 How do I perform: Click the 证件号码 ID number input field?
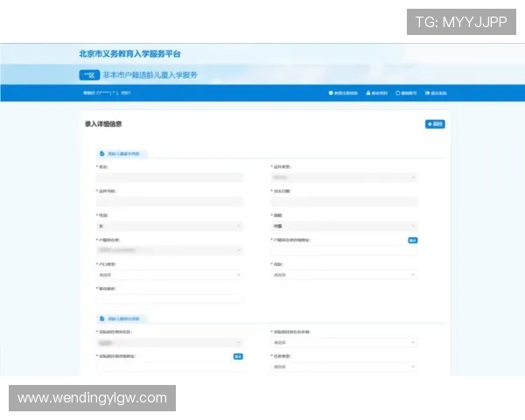coord(170,201)
